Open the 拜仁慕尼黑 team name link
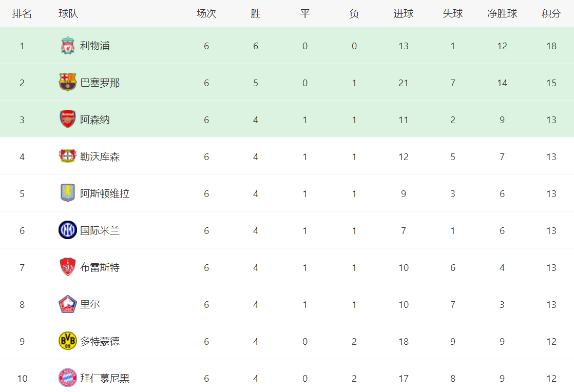The height and width of the screenshot is (392, 574). [x=105, y=378]
